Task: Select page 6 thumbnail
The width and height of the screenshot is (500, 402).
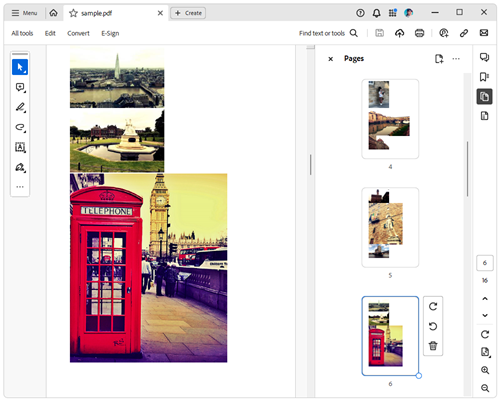Action: (x=390, y=336)
